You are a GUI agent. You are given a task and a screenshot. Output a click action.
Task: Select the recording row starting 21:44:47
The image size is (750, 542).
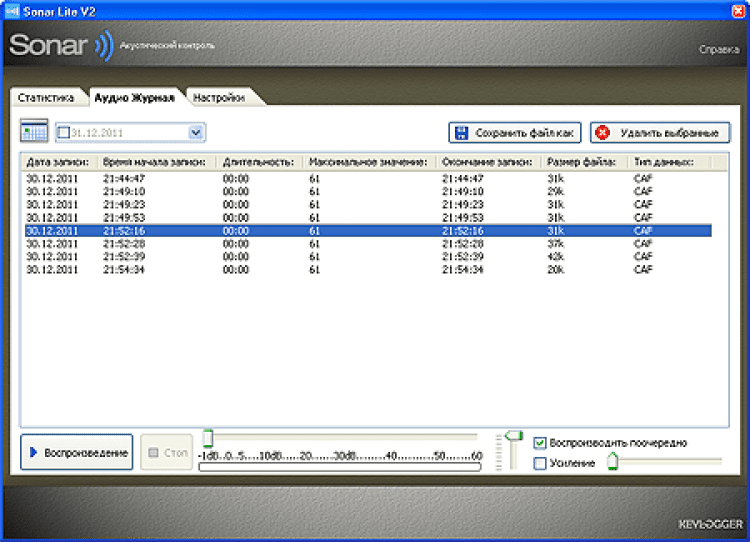(x=368, y=178)
